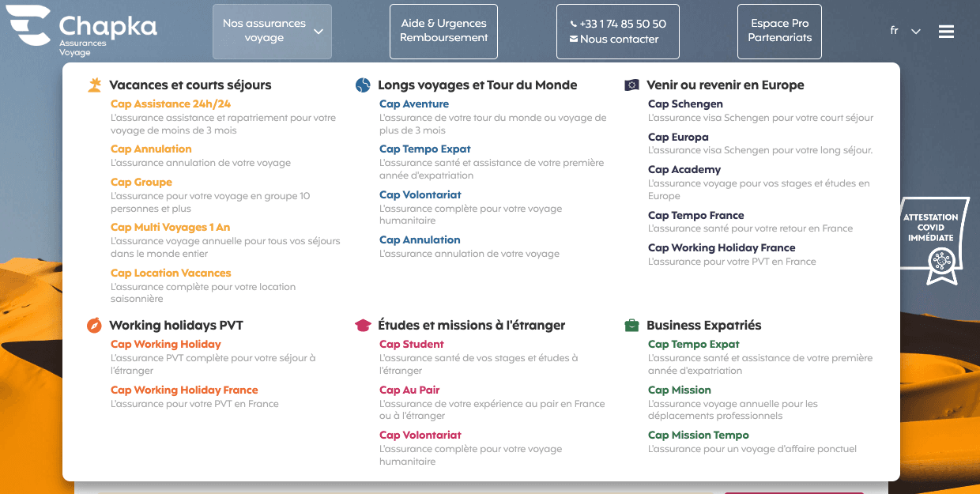Open the fr language selector
The height and width of the screenshot is (494, 980).
point(903,30)
